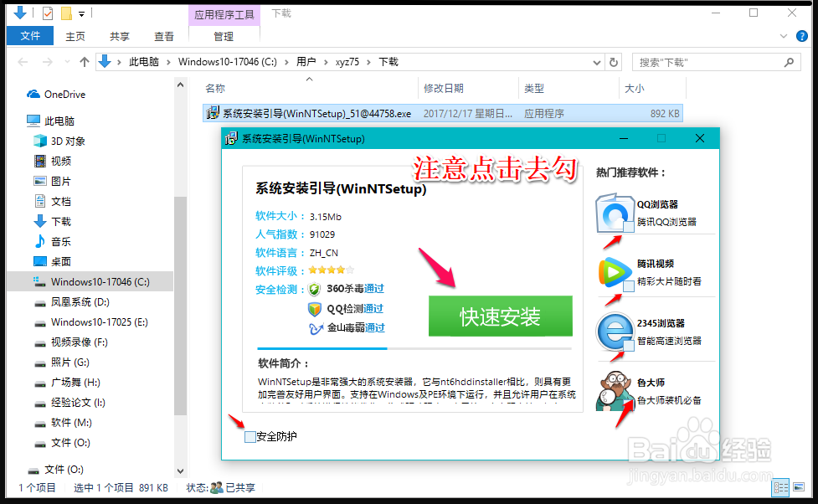This screenshot has width=818, height=504.
Task: Open the 查看 ribbon tab
Action: (164, 37)
